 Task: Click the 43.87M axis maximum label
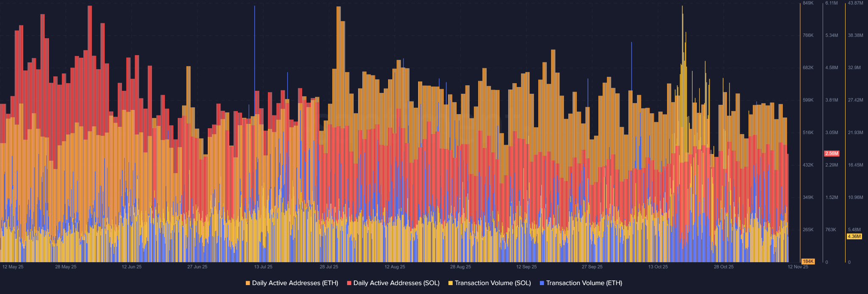coord(855,3)
